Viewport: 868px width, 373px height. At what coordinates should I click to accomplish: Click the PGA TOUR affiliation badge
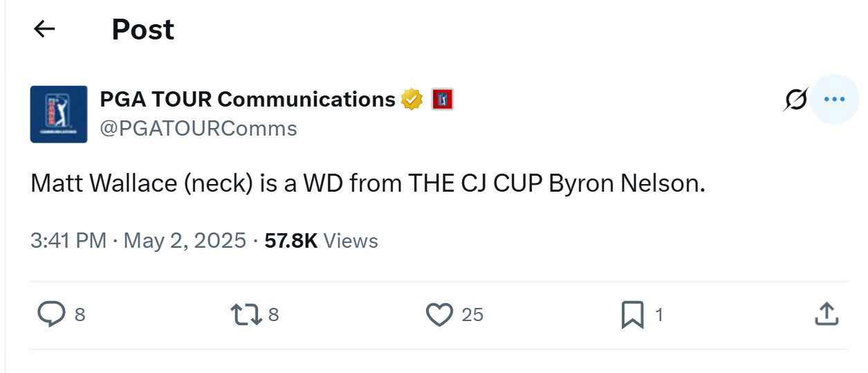pos(442,100)
